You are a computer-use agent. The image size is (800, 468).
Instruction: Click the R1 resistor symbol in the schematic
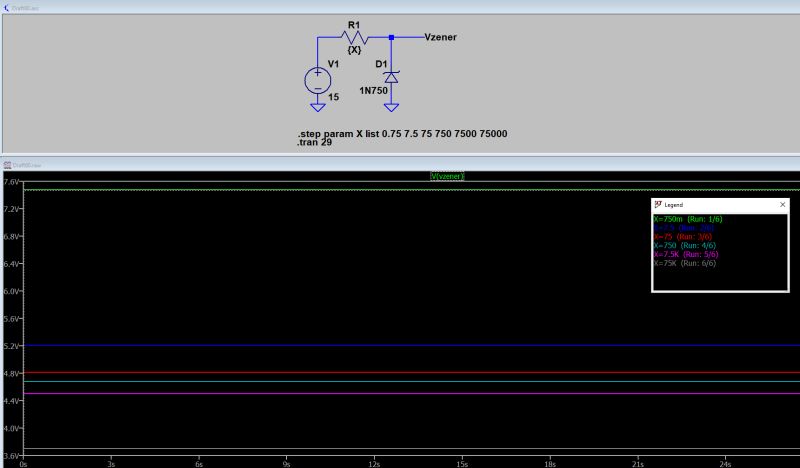355,37
